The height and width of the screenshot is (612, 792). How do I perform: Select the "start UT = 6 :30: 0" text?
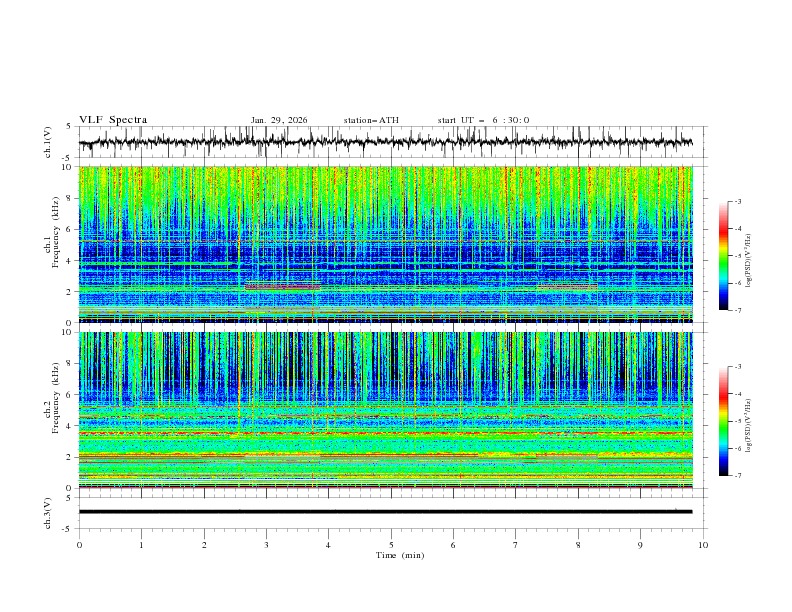coord(483,120)
